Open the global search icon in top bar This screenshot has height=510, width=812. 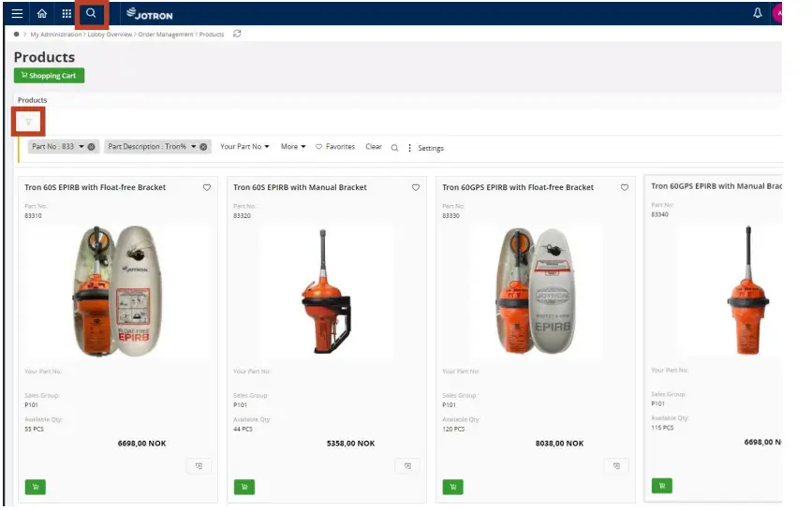pyautogui.click(x=91, y=13)
